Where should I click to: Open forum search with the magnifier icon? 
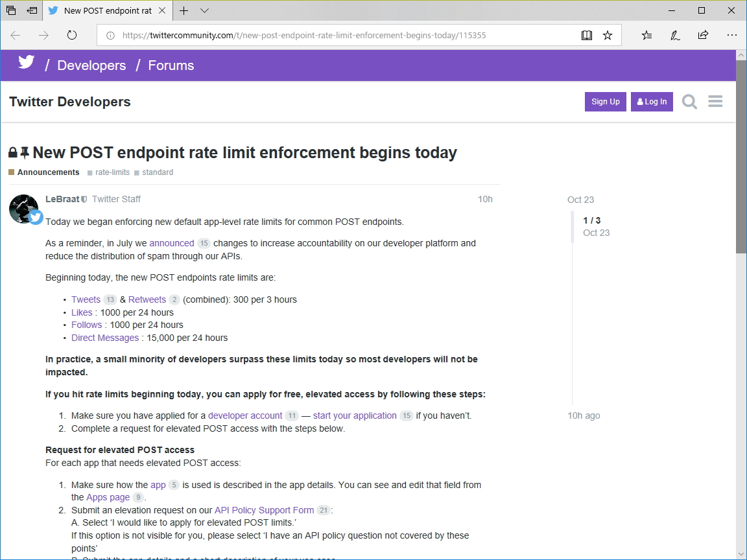click(689, 102)
